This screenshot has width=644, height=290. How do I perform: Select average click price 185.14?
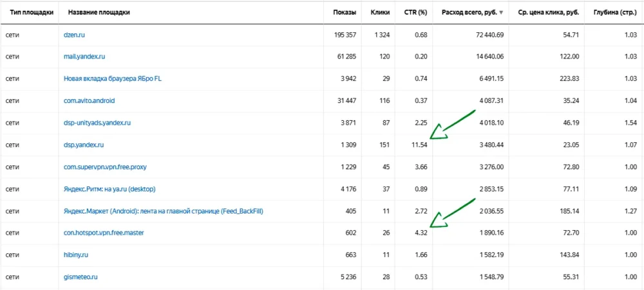[570, 212]
